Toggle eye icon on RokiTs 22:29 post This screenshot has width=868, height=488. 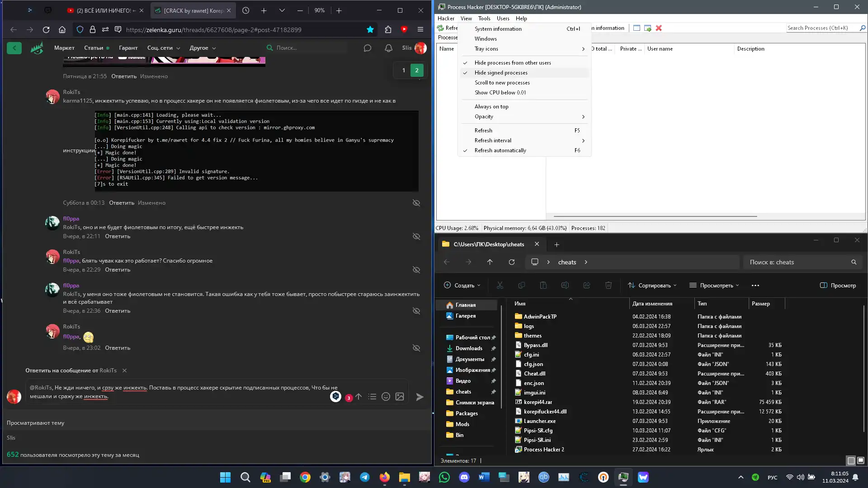point(416,270)
